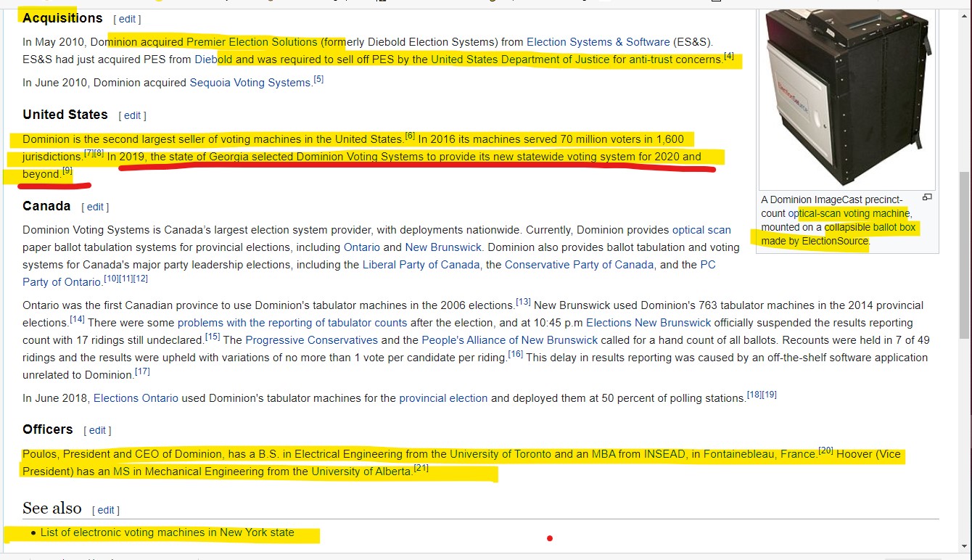
Task: Open Liberal Party of Canada article
Action: (421, 265)
